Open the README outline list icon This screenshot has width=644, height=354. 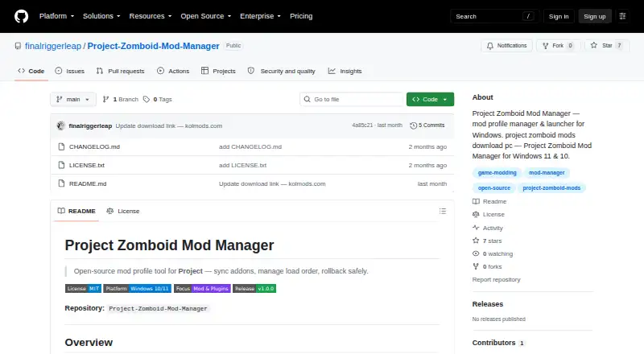click(442, 211)
